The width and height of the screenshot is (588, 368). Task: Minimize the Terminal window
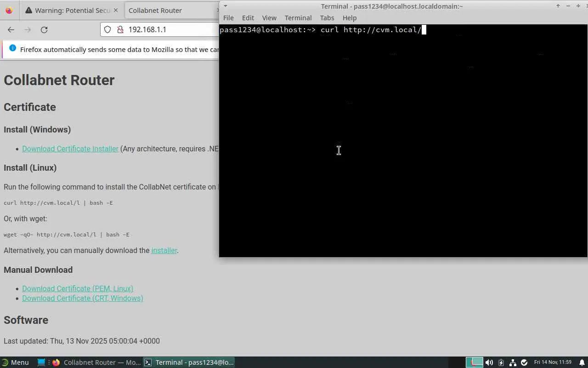[568, 6]
